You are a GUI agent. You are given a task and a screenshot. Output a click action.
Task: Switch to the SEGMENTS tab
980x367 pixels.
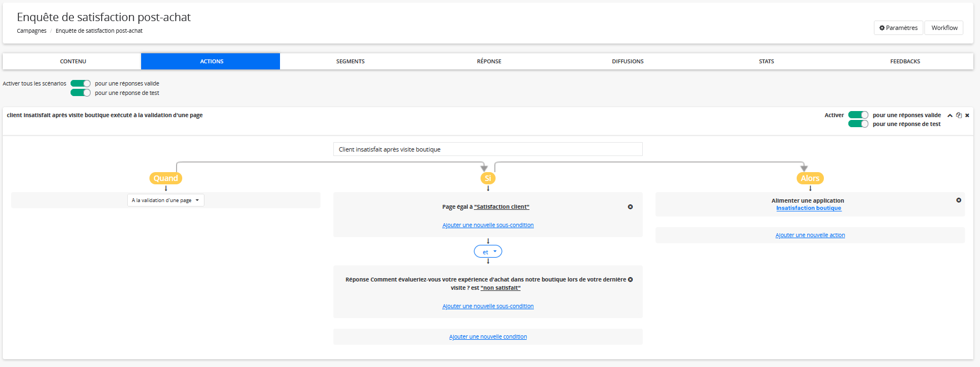pos(350,62)
